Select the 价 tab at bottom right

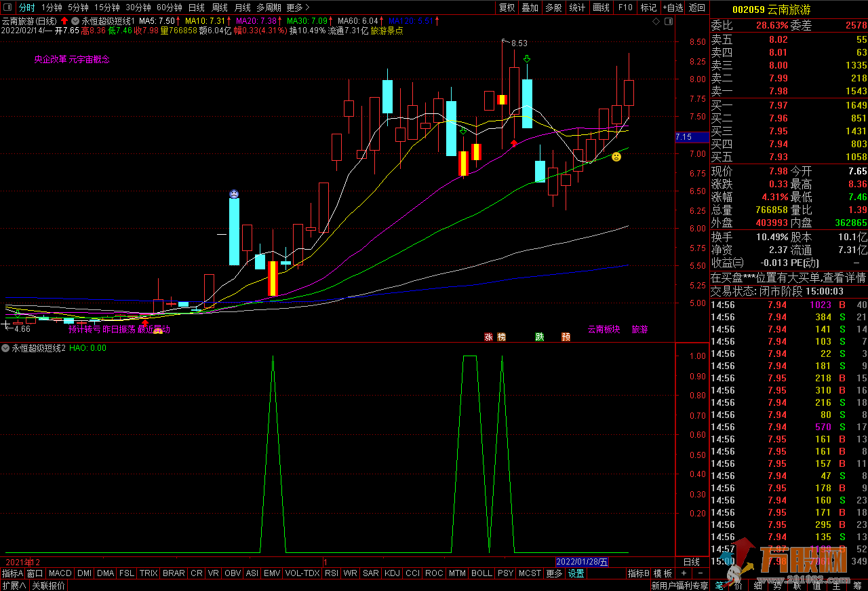(738, 585)
